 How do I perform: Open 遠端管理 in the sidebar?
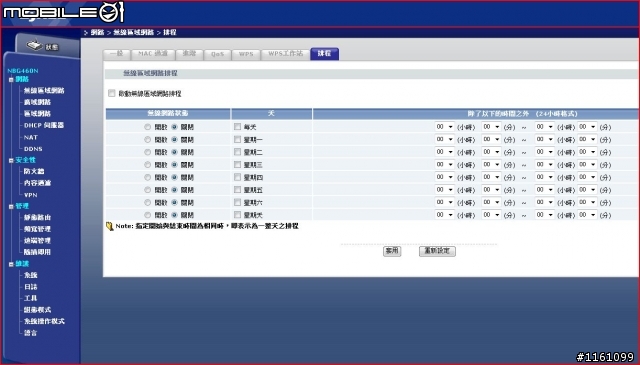[x=37, y=240]
